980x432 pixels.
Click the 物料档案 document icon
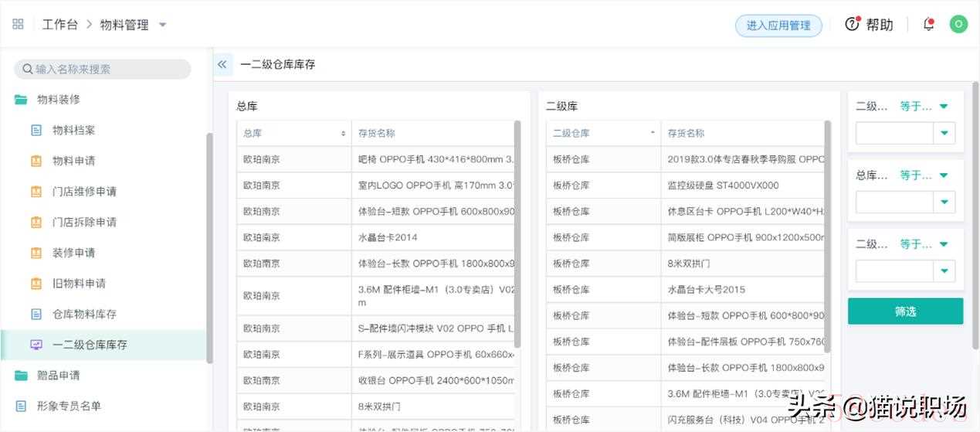pos(36,130)
